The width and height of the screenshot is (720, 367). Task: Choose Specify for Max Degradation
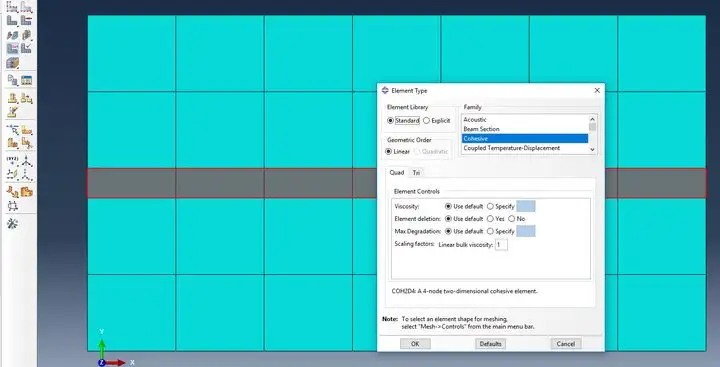[501, 231]
